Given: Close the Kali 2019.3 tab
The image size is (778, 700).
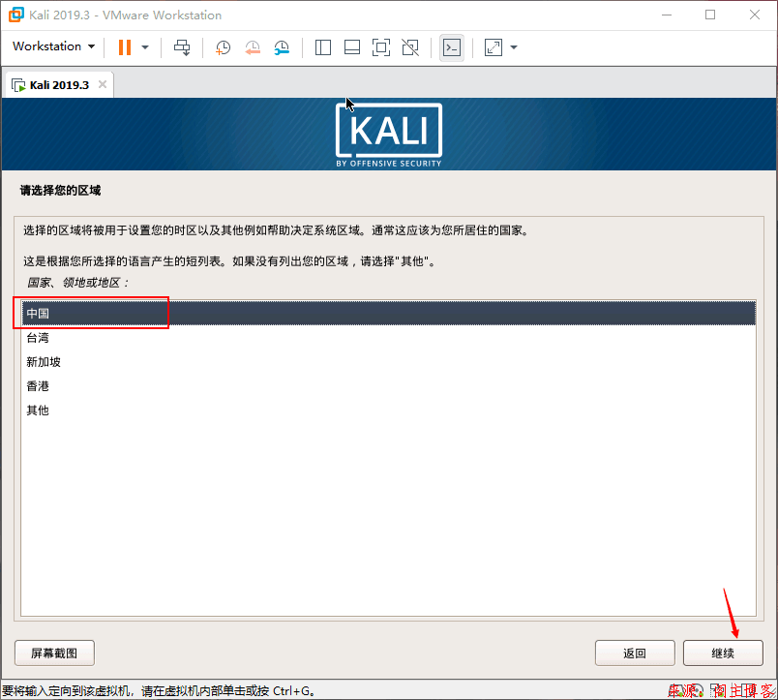Looking at the screenshot, I should pos(103,84).
